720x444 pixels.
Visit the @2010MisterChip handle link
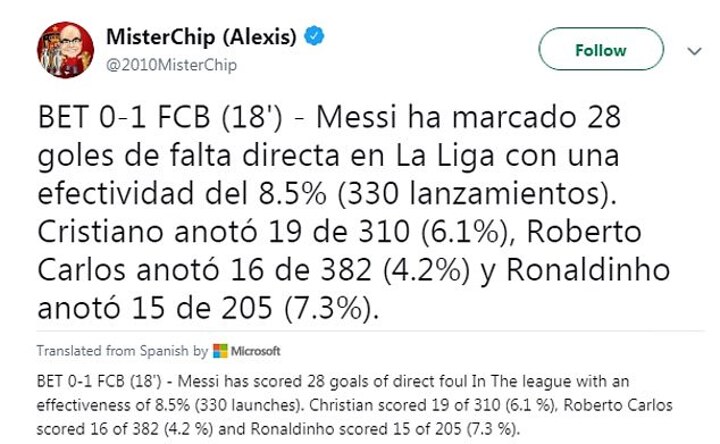click(x=171, y=65)
